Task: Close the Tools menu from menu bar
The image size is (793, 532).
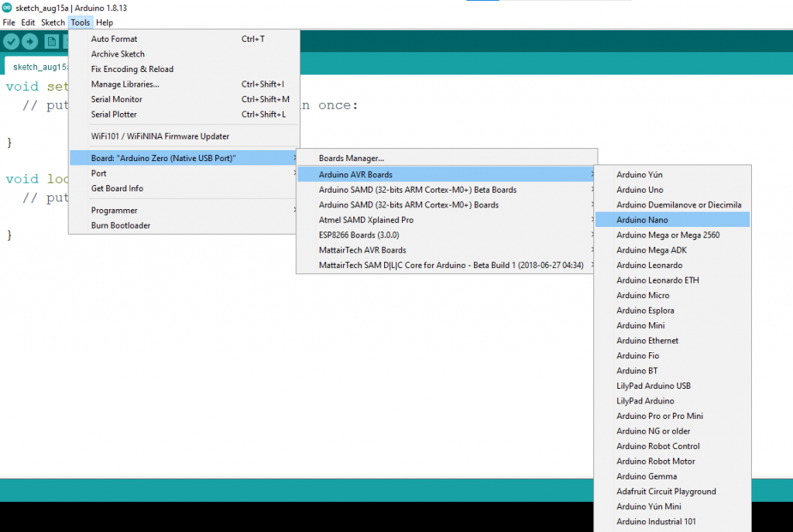Action: [x=81, y=22]
